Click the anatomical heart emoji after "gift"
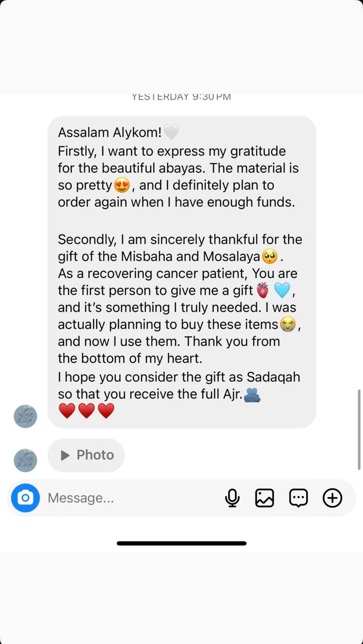This screenshot has width=363, height=644. [x=263, y=290]
